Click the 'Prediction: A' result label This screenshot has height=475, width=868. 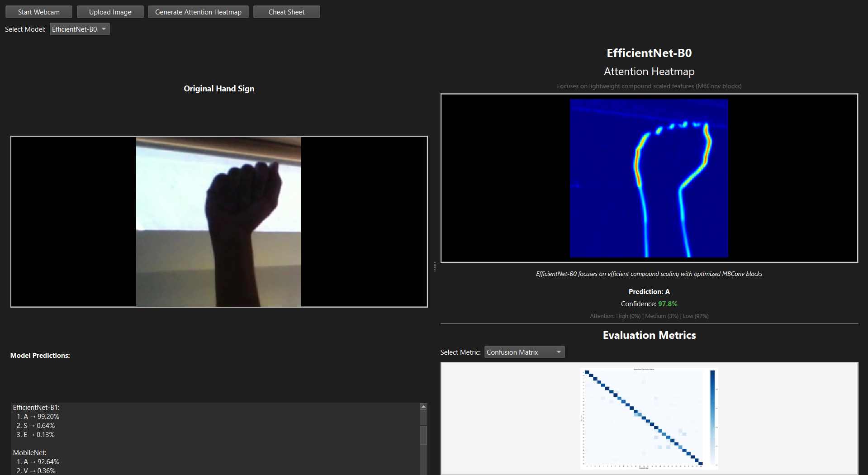pos(649,292)
